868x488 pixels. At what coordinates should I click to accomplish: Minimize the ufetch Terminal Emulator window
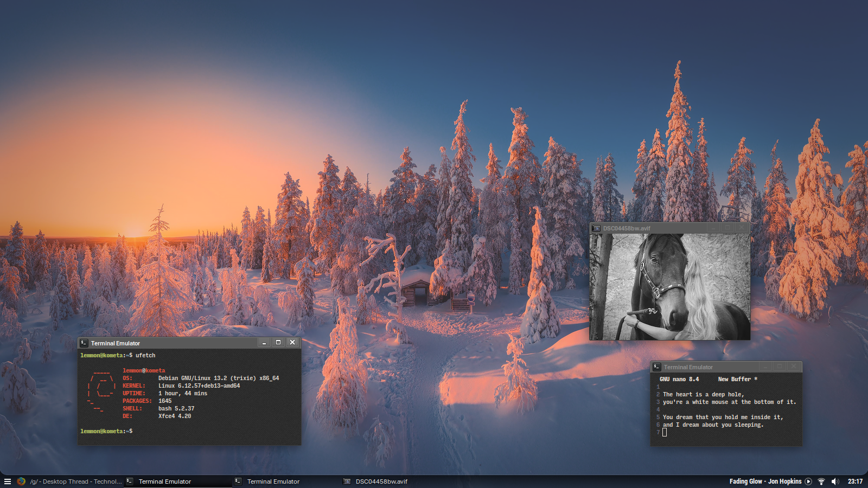[x=264, y=343]
